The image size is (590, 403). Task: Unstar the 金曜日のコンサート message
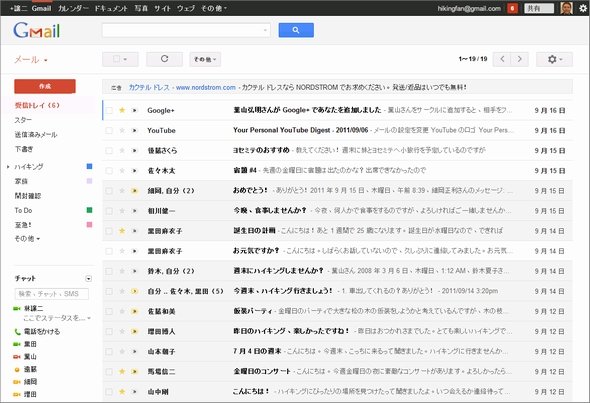point(122,372)
